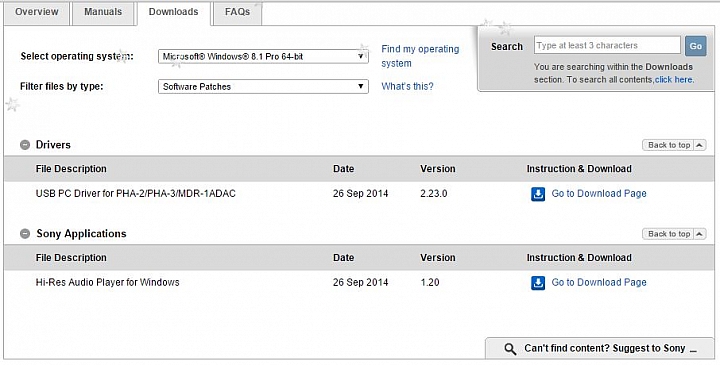The width and height of the screenshot is (720, 365).
Task: Open the Filter files by type dropdown
Action: tap(263, 86)
